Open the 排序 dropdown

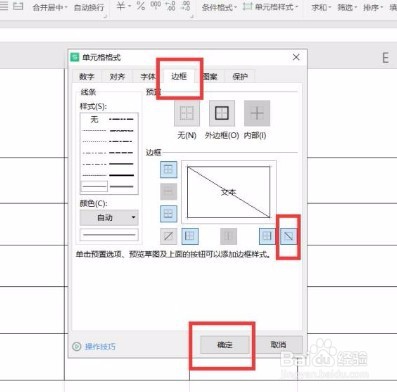point(373,7)
